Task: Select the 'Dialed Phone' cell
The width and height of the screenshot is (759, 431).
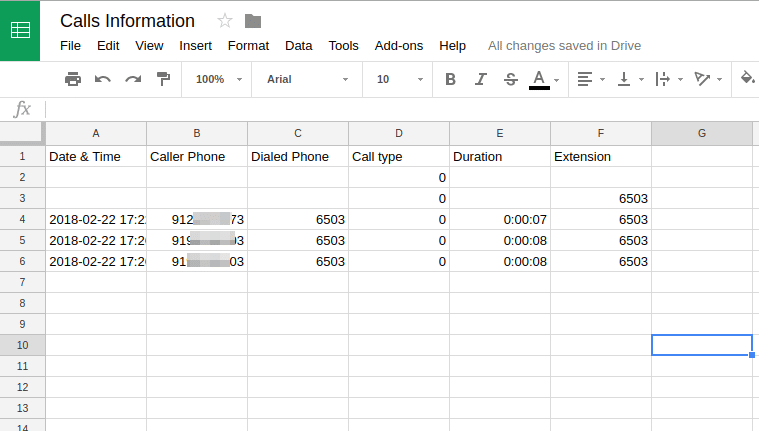Action: tap(298, 156)
